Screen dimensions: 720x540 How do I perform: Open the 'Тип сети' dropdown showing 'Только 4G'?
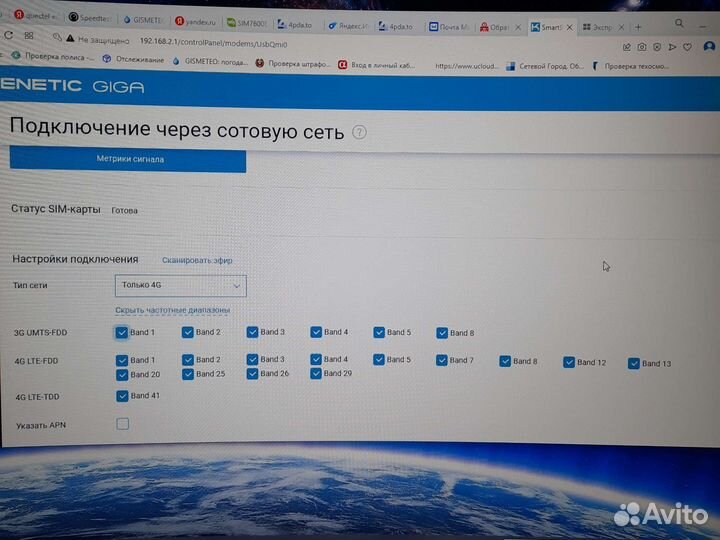coord(180,286)
